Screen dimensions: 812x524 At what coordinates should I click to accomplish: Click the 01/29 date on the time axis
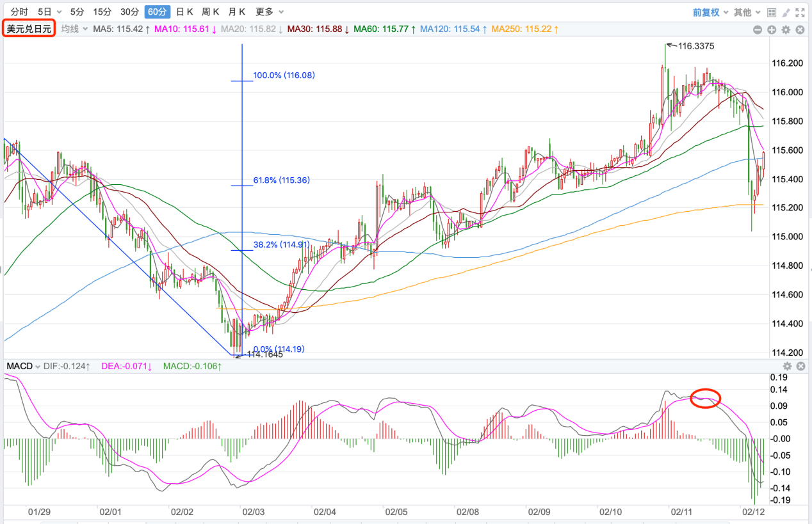point(40,512)
